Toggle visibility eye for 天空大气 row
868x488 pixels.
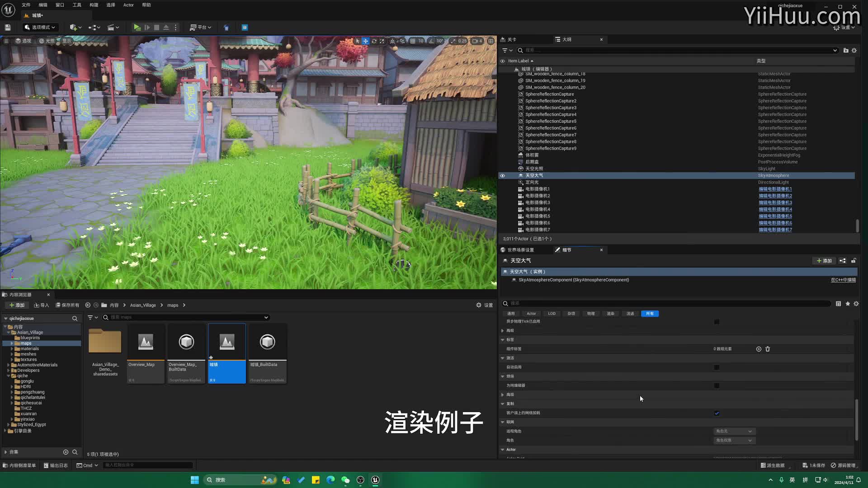[502, 176]
